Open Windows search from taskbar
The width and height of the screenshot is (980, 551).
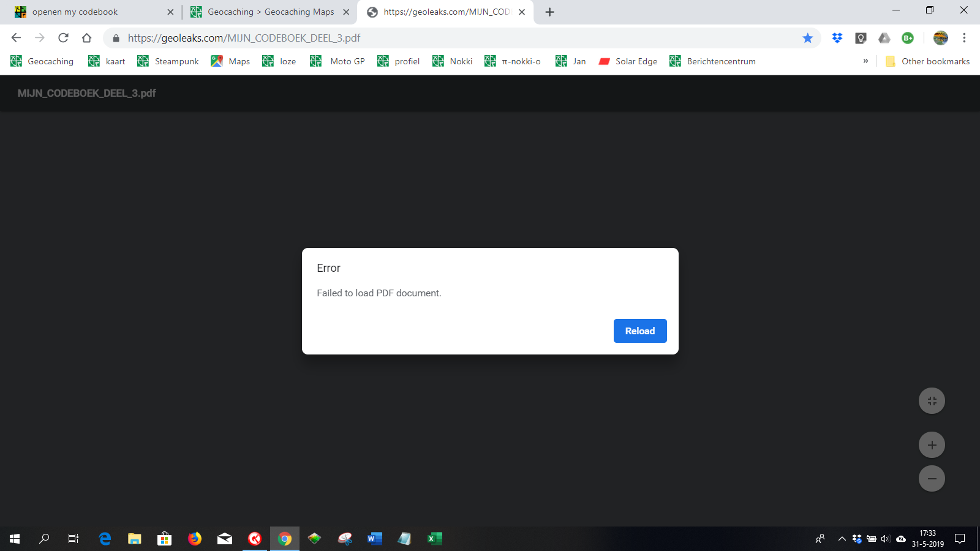point(44,539)
